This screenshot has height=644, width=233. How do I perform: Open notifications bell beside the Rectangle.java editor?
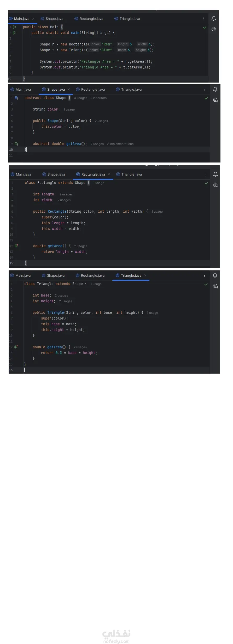pyautogui.click(x=215, y=174)
